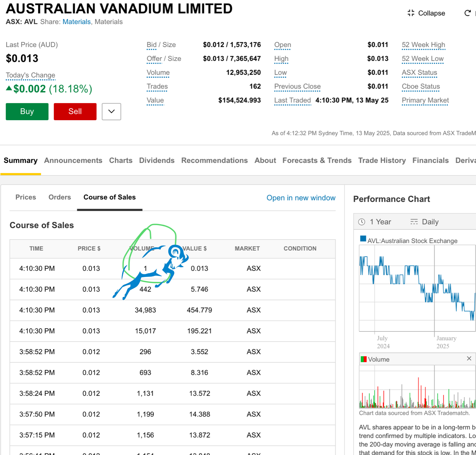Click the Offer / Size label
The width and height of the screenshot is (476, 455).
pos(164,59)
